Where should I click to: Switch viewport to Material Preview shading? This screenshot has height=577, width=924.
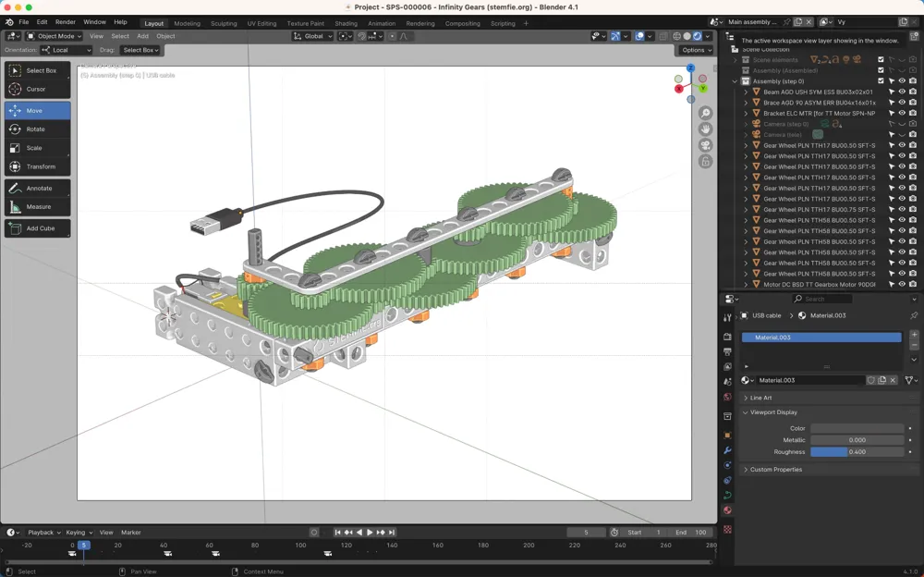(697, 36)
